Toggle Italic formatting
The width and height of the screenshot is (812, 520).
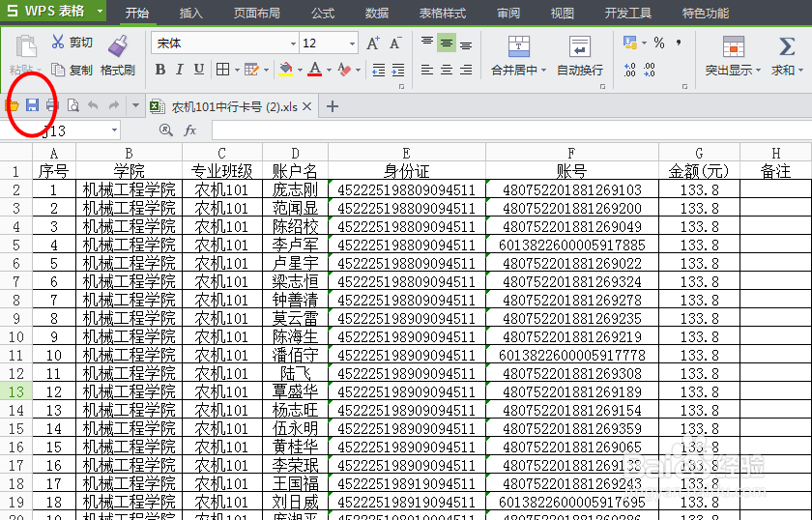[x=179, y=70]
